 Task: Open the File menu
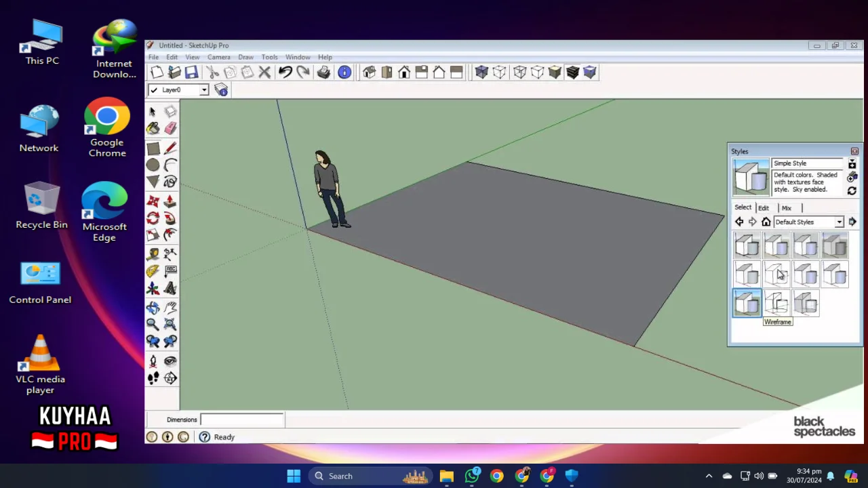154,58
